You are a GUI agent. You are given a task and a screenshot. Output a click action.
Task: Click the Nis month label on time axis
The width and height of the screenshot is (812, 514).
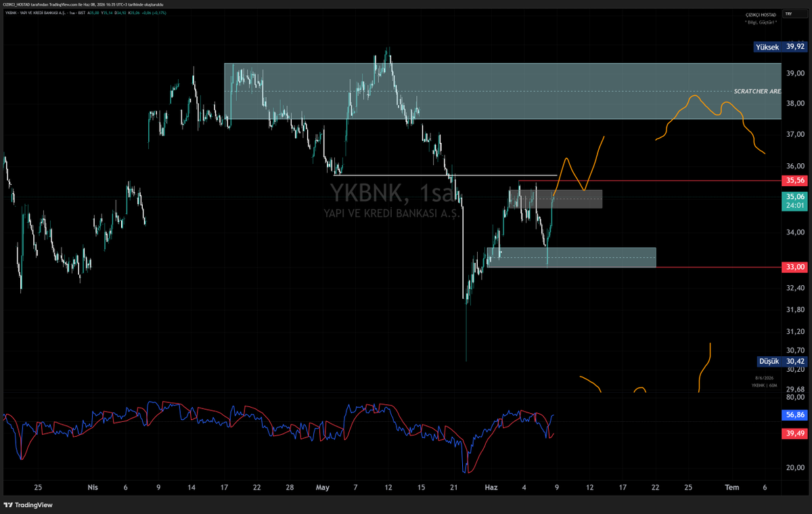pos(93,487)
